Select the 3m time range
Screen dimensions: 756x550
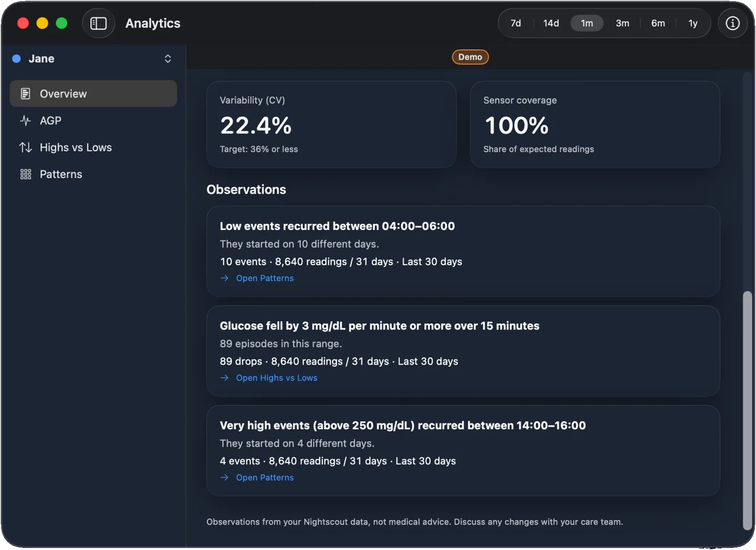click(623, 23)
